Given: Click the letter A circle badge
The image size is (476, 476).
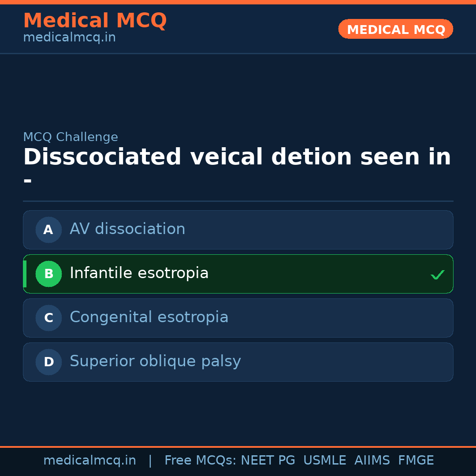Looking at the screenshot, I should (x=48, y=230).
